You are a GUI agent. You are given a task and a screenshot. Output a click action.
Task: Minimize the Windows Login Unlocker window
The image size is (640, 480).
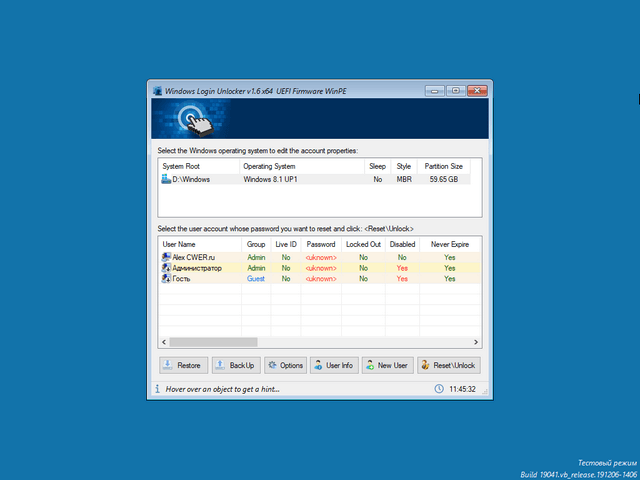[x=434, y=91]
